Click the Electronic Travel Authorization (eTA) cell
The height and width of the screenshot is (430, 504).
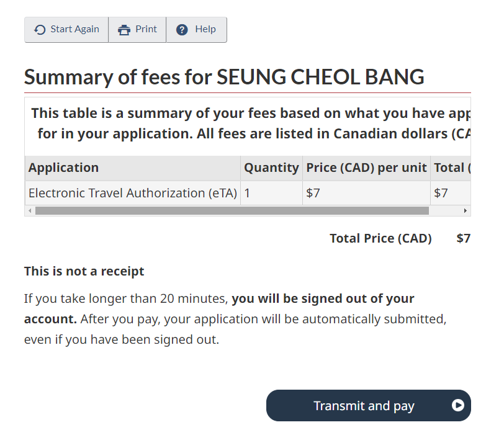pyautogui.click(x=133, y=193)
